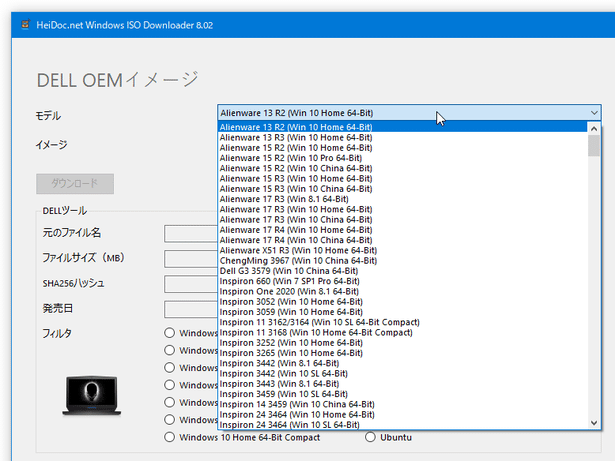The image size is (615, 461).
Task: Click the model list scroll-down arrow
Action: tap(594, 423)
